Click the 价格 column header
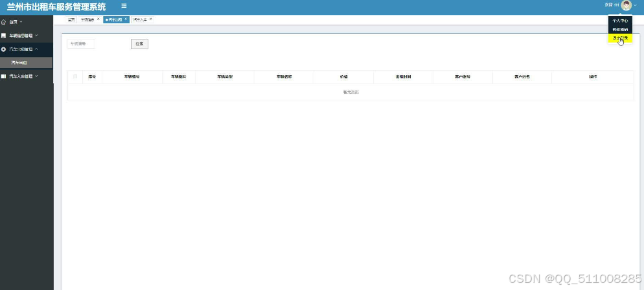Screen dimensions: 644x290 point(344,76)
